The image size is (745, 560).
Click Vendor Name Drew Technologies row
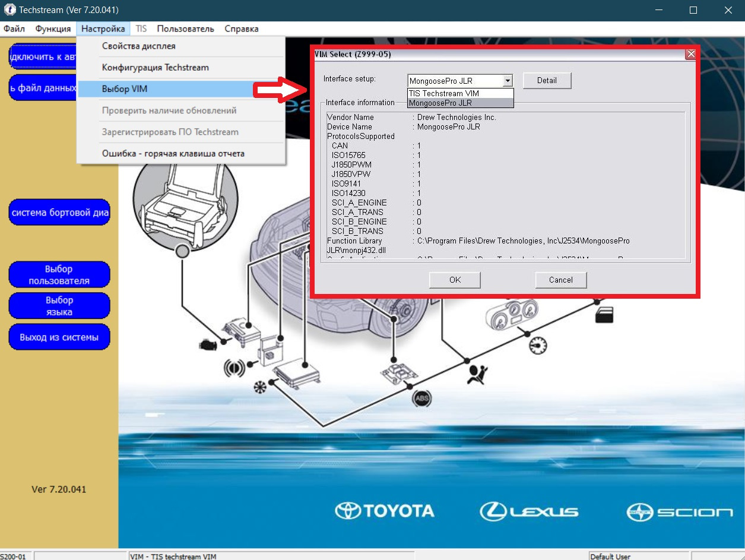coord(412,118)
